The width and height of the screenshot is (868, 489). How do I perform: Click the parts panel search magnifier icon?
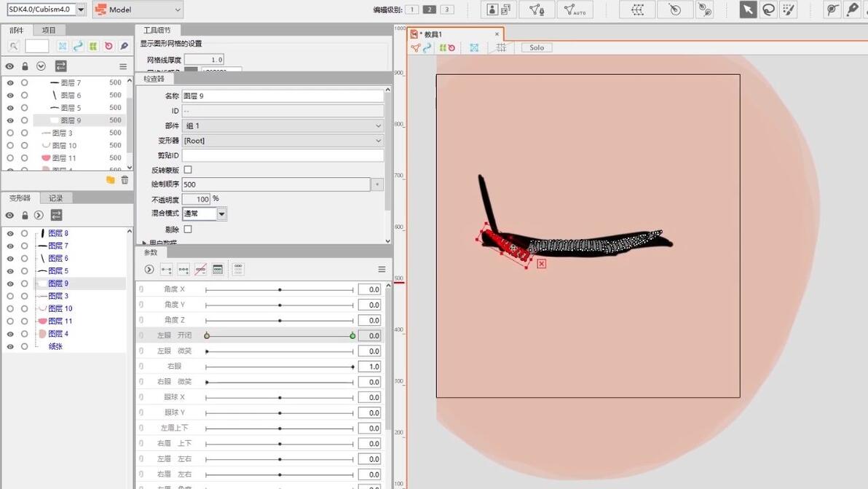click(14, 47)
